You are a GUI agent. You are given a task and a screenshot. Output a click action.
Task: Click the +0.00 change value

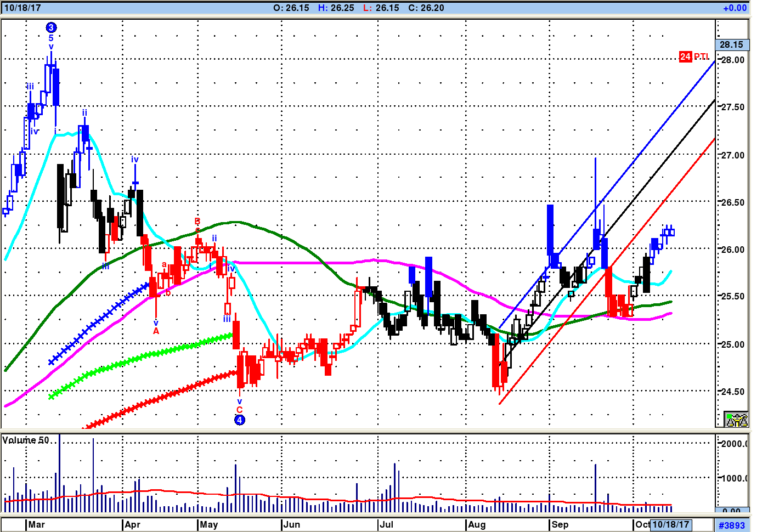[x=735, y=8]
